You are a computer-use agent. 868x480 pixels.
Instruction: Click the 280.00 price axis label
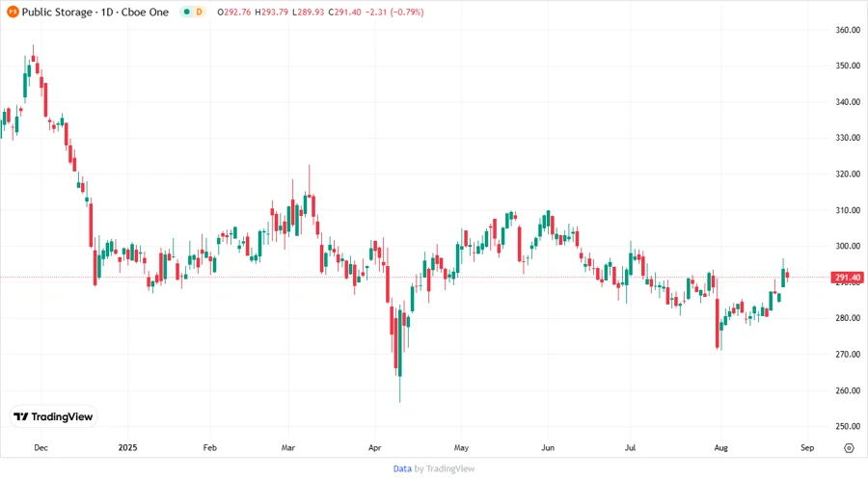coord(848,318)
